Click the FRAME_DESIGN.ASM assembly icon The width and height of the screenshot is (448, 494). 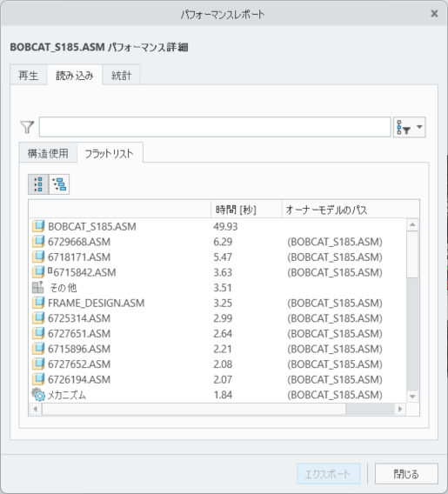click(x=38, y=303)
